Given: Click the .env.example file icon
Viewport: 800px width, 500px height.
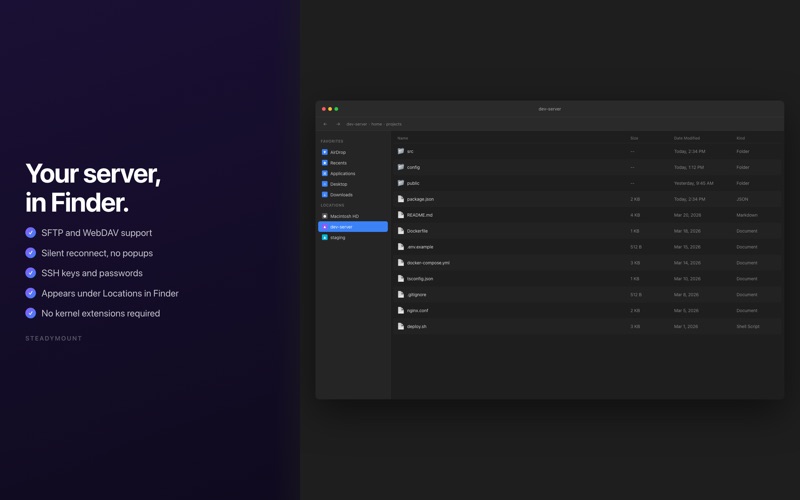Looking at the screenshot, I should tap(401, 246).
